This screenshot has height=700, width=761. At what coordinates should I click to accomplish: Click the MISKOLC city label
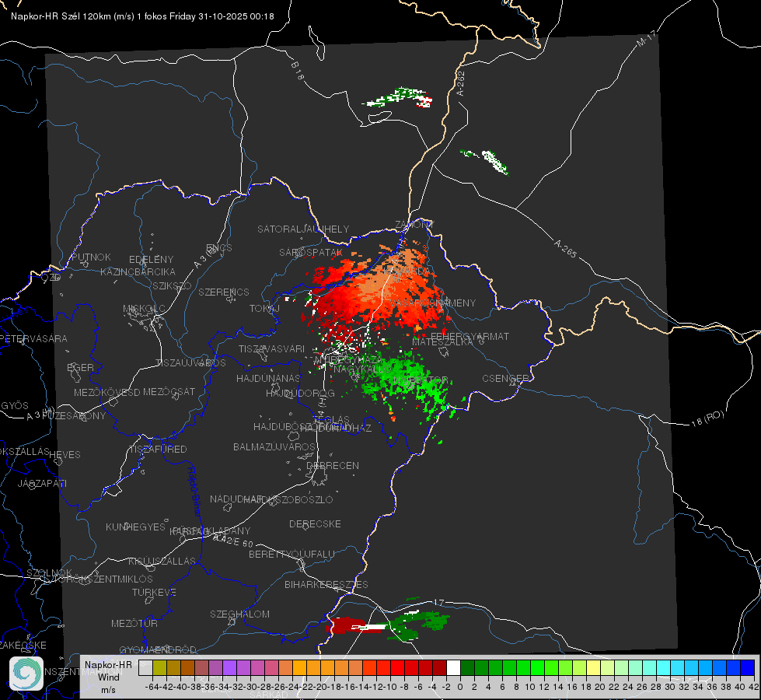pos(144,309)
